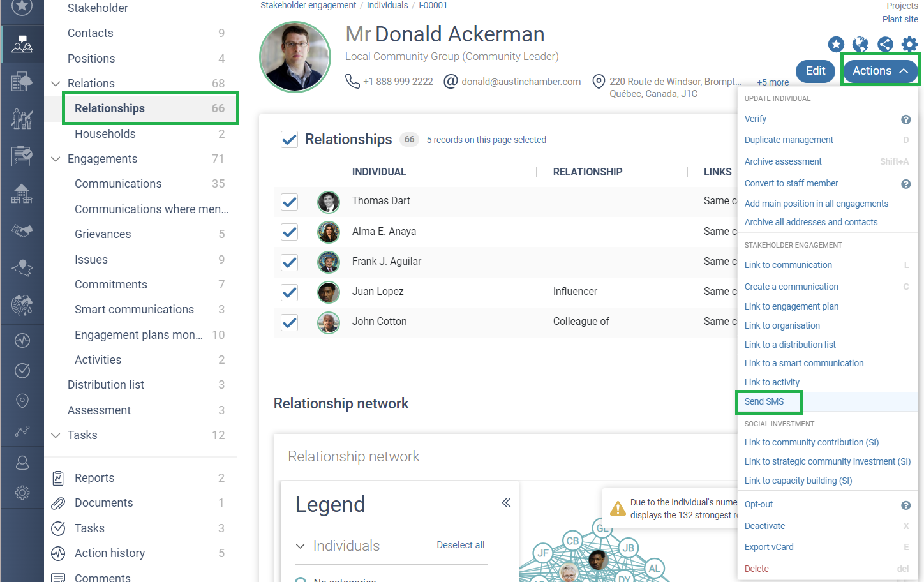924x582 pixels.
Task: Collapse the Legend panel with double chevron
Action: [x=506, y=503]
